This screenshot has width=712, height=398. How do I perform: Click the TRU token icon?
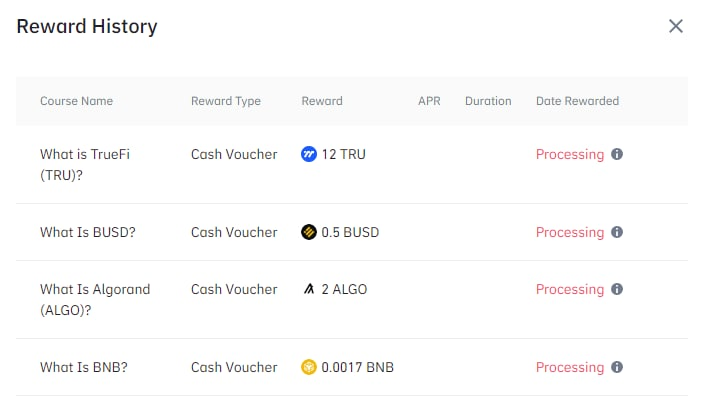pos(309,154)
